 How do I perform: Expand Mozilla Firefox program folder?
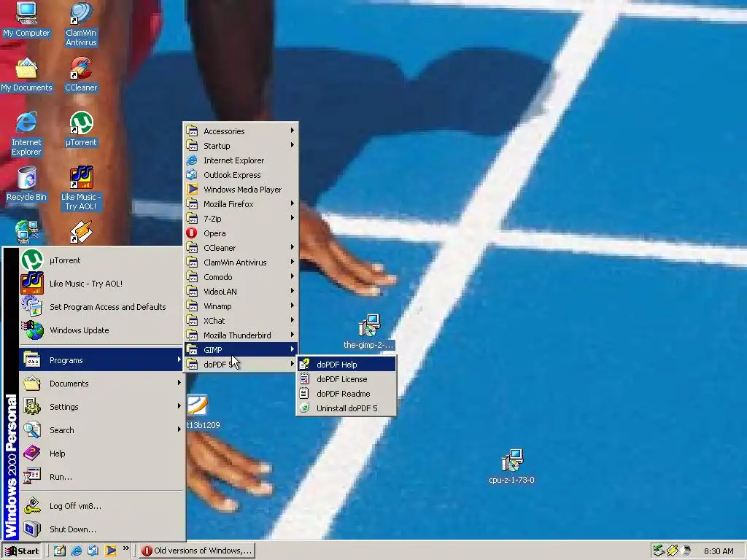click(241, 204)
